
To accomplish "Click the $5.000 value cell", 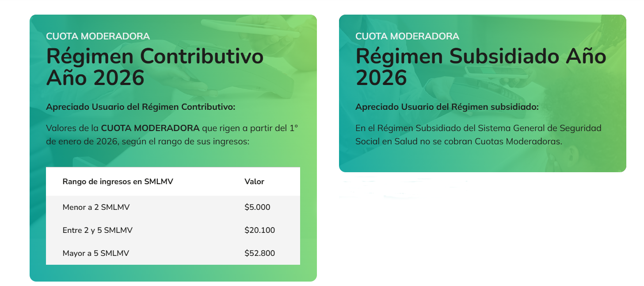I will click(257, 207).
